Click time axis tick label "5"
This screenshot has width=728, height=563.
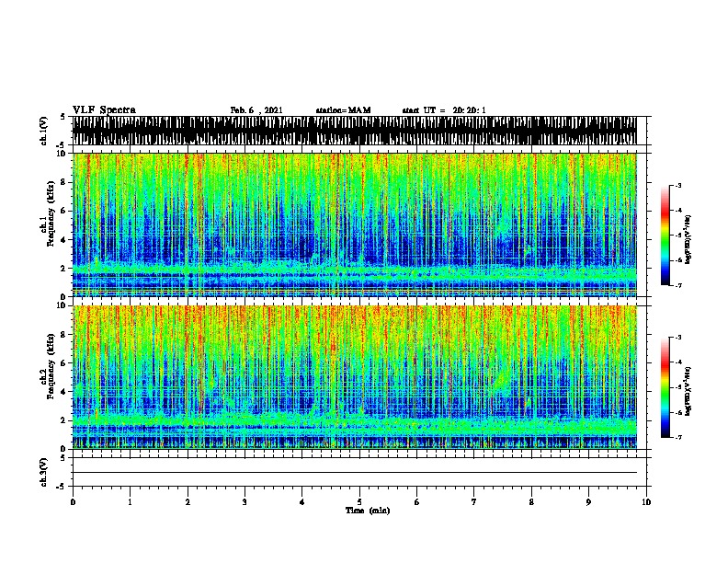pyautogui.click(x=359, y=502)
